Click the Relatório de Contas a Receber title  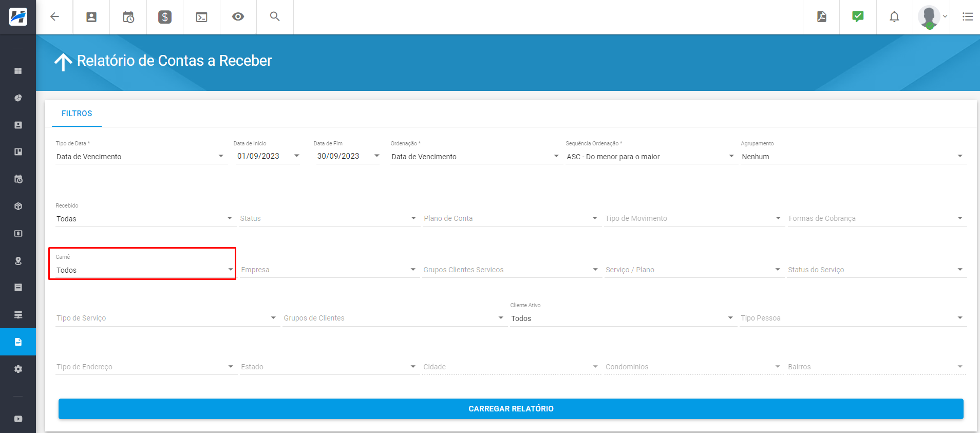point(174,61)
